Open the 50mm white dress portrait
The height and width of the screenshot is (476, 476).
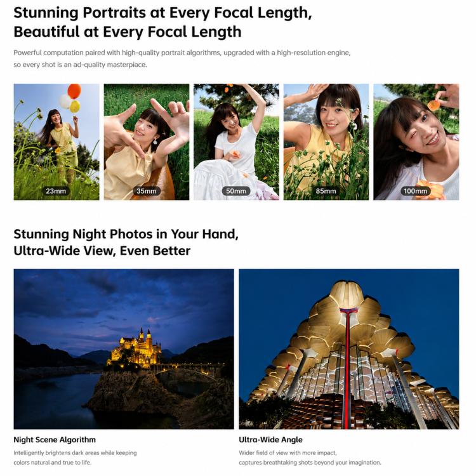236,142
